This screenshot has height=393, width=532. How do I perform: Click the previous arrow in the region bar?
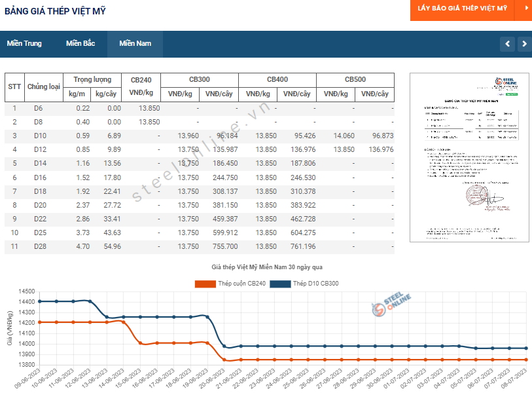[x=508, y=44]
